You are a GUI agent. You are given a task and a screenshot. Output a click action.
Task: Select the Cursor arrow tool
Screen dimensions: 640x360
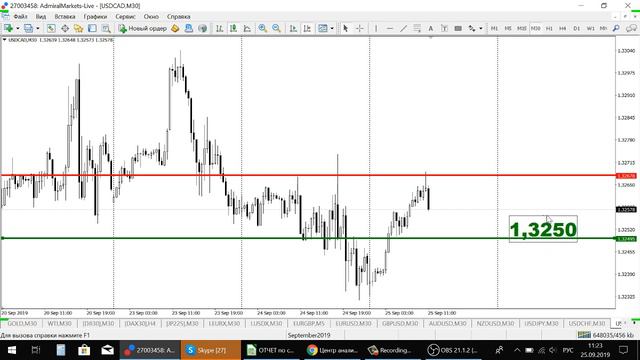coord(346,28)
